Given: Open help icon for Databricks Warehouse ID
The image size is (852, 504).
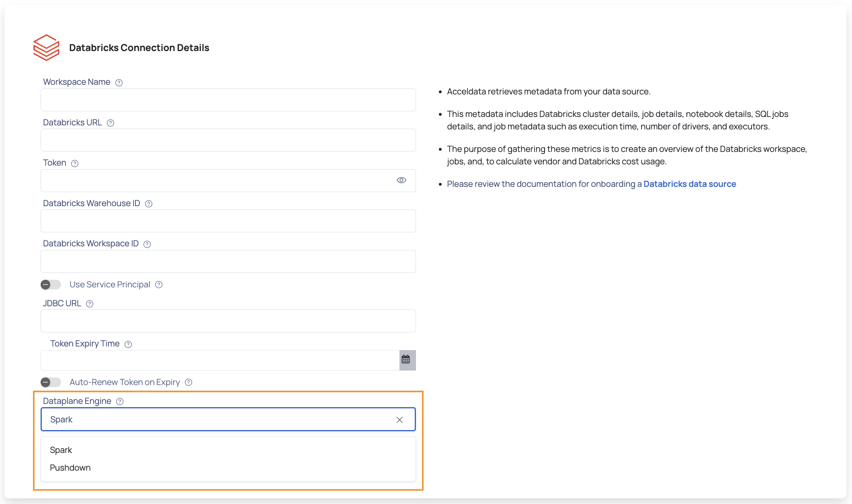Looking at the screenshot, I should [149, 204].
